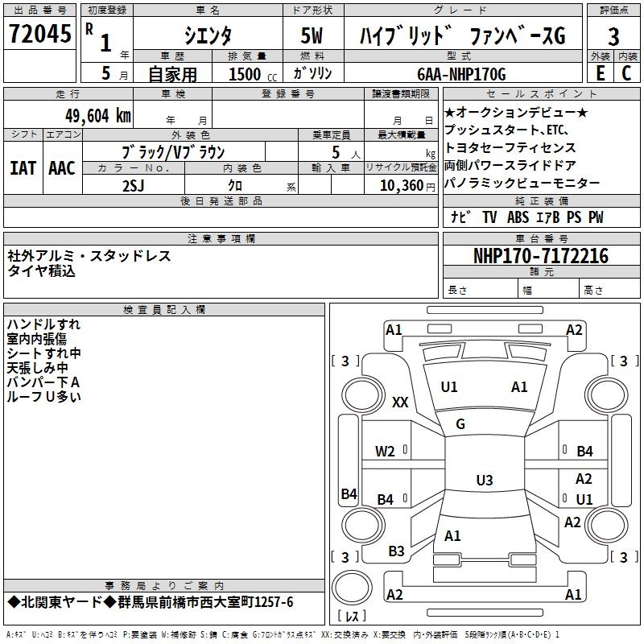Select exterior color ブラック/Vブラウン
This screenshot has width=644, height=644.
click(x=173, y=152)
